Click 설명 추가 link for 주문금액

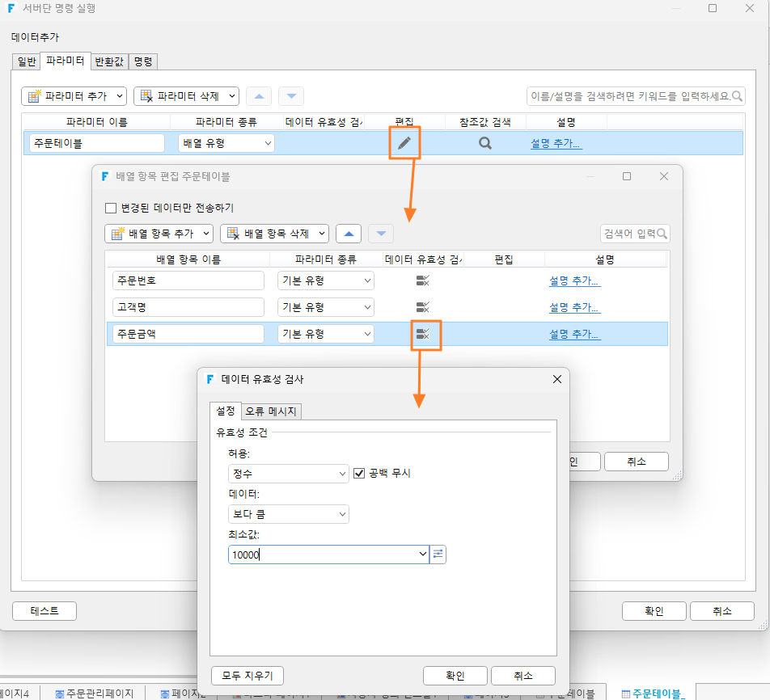tap(574, 335)
